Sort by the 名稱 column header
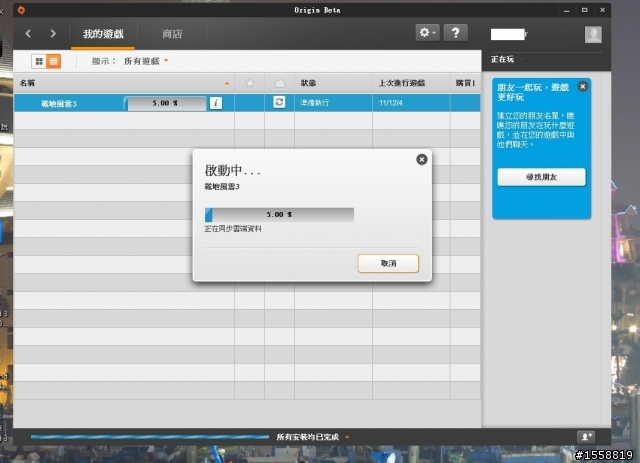This screenshot has width=640, height=463. pyautogui.click(x=124, y=83)
